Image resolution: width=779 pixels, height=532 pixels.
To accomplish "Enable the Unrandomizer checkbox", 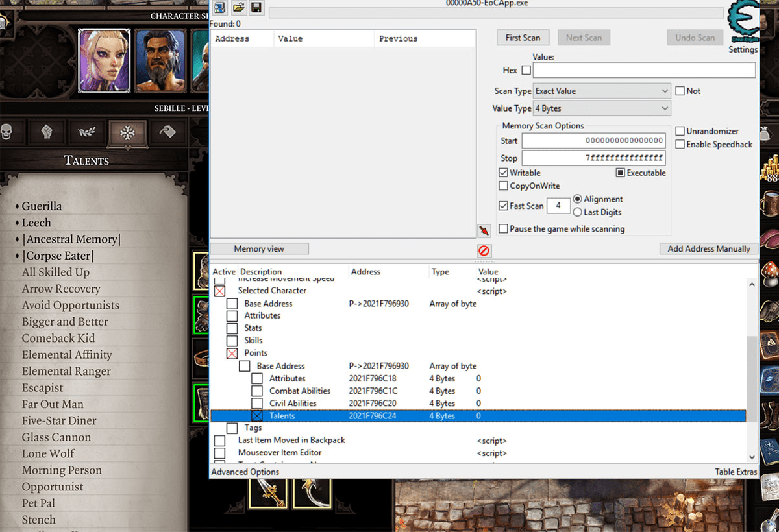I will (x=680, y=131).
